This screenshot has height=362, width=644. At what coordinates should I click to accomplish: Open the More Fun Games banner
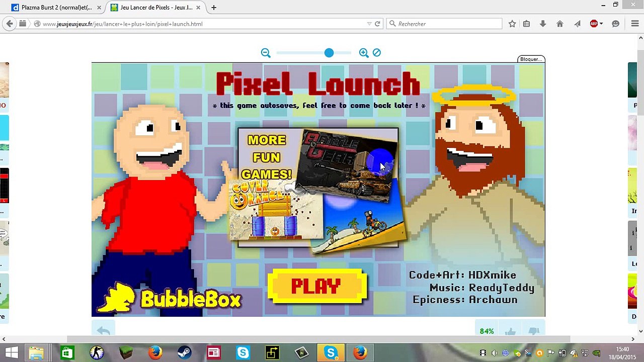click(318, 189)
